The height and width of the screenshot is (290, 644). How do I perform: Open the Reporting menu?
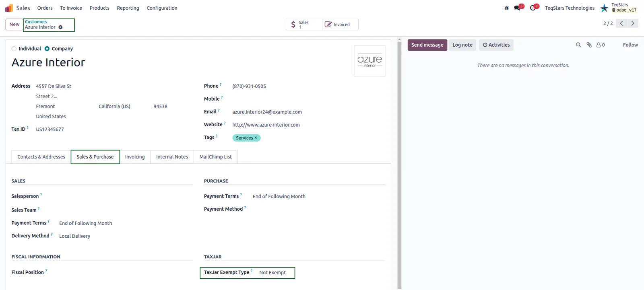point(128,8)
